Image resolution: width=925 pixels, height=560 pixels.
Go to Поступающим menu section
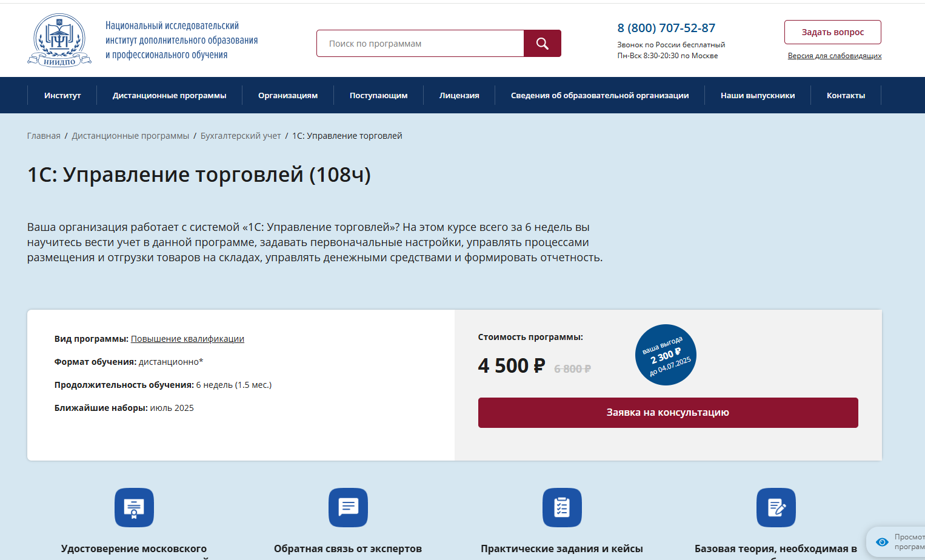pos(379,95)
